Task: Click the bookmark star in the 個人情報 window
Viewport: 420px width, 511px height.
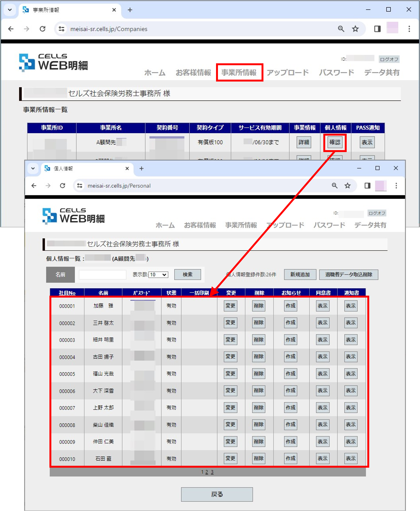Action: pos(348,186)
